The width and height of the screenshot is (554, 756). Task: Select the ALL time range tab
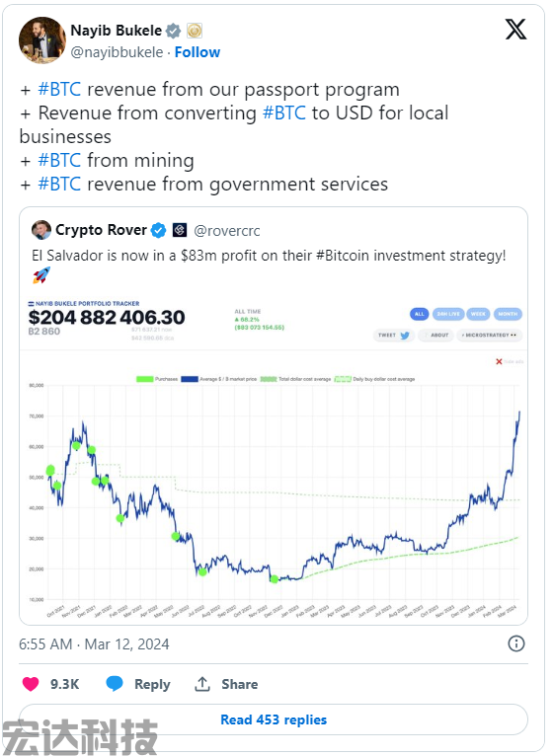pos(419,314)
